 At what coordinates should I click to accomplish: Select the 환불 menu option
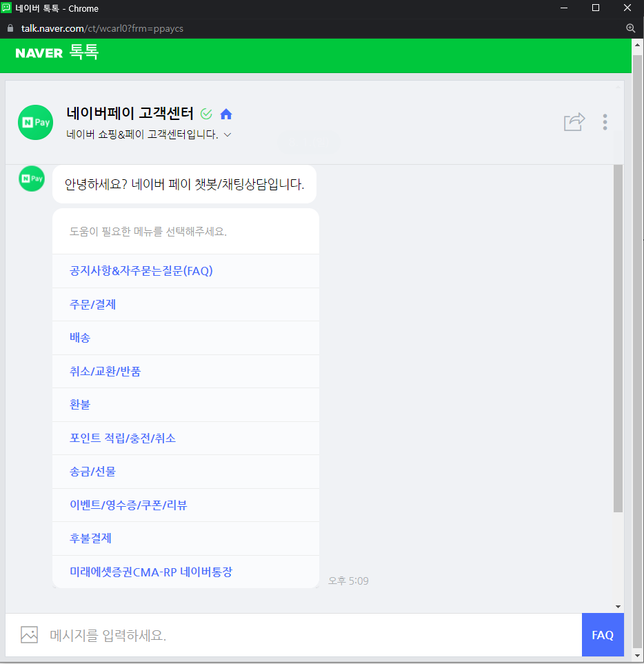tap(186, 405)
